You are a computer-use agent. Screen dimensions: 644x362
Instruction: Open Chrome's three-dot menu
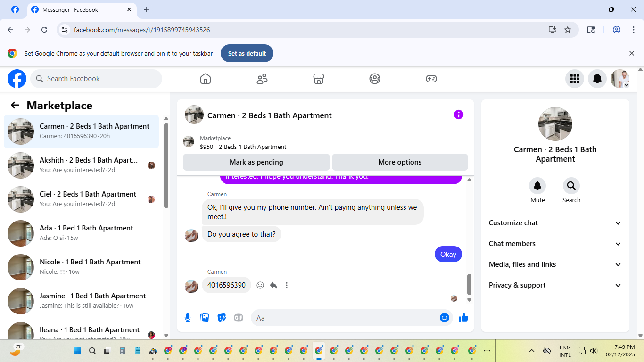(x=634, y=30)
